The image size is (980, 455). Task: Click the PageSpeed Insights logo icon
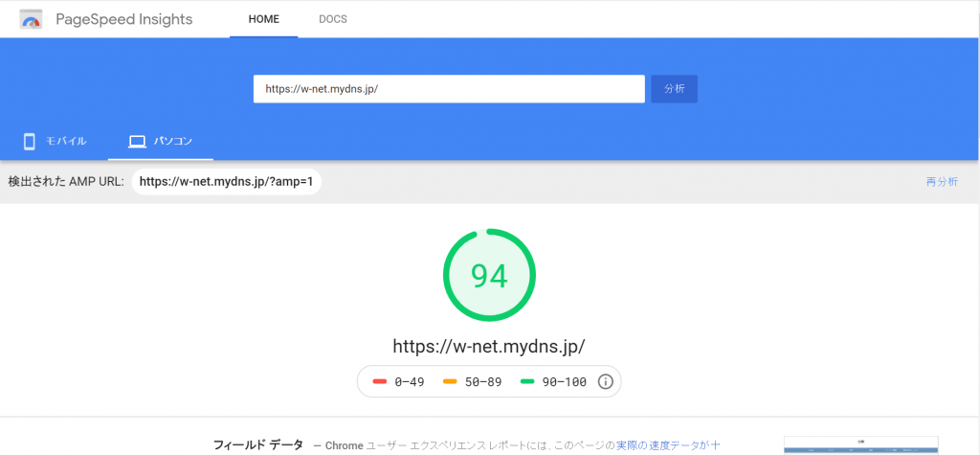(x=31, y=19)
